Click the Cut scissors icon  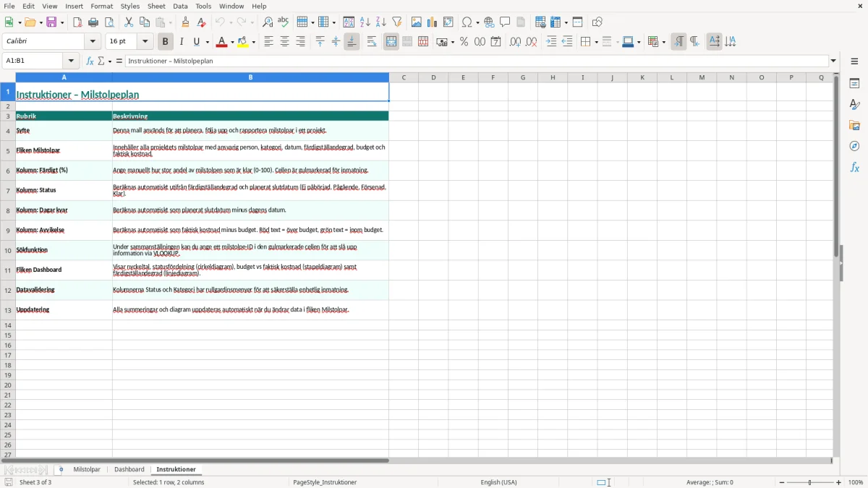pos(129,22)
